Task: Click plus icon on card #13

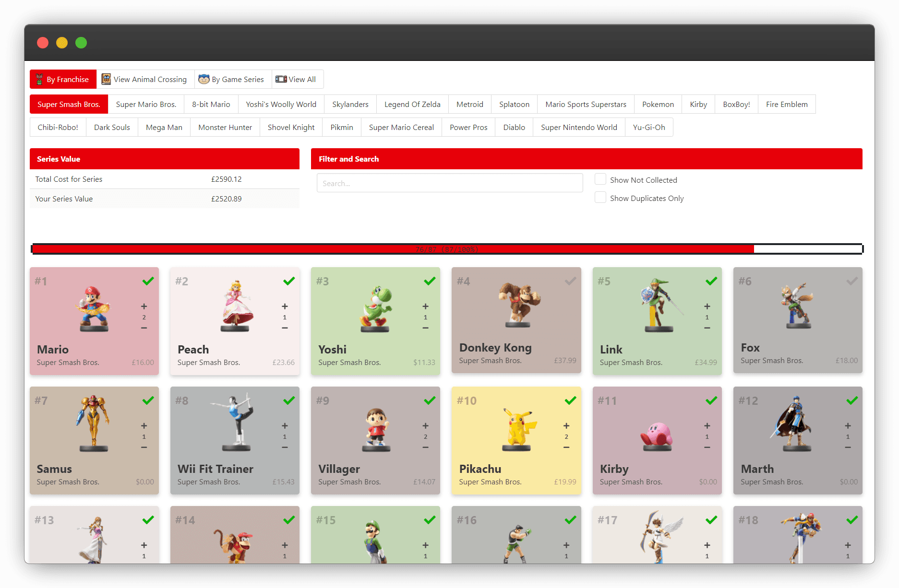Action: 144,545
